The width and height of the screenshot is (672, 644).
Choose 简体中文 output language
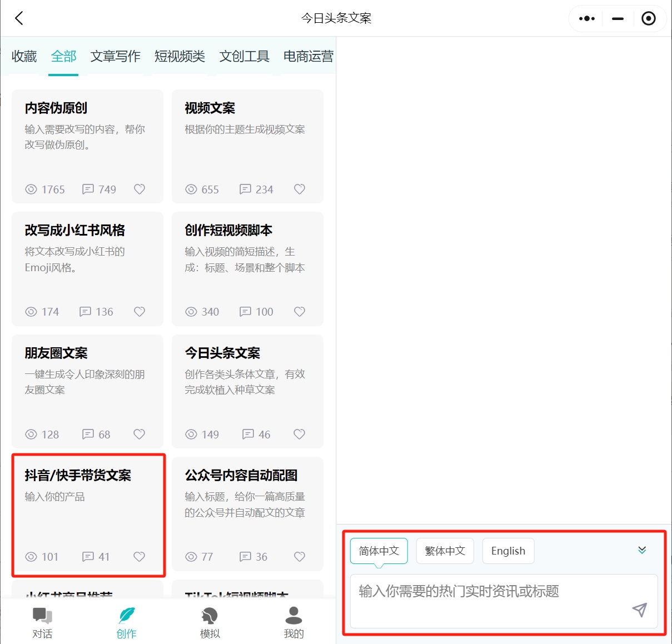[x=379, y=551]
